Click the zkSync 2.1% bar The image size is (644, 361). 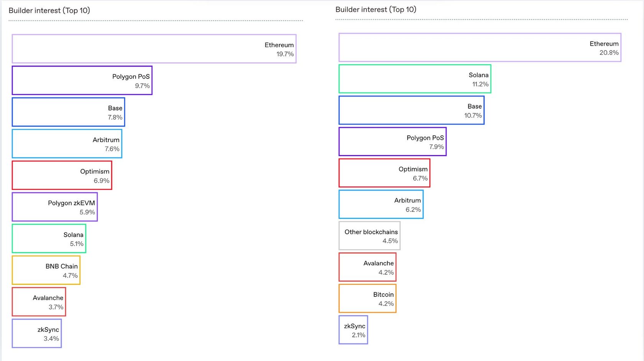tap(353, 330)
